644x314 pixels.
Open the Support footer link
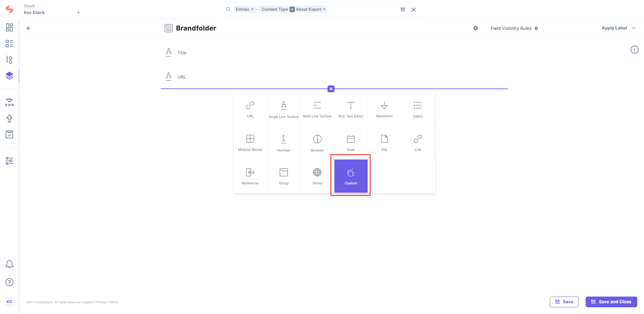point(88,302)
